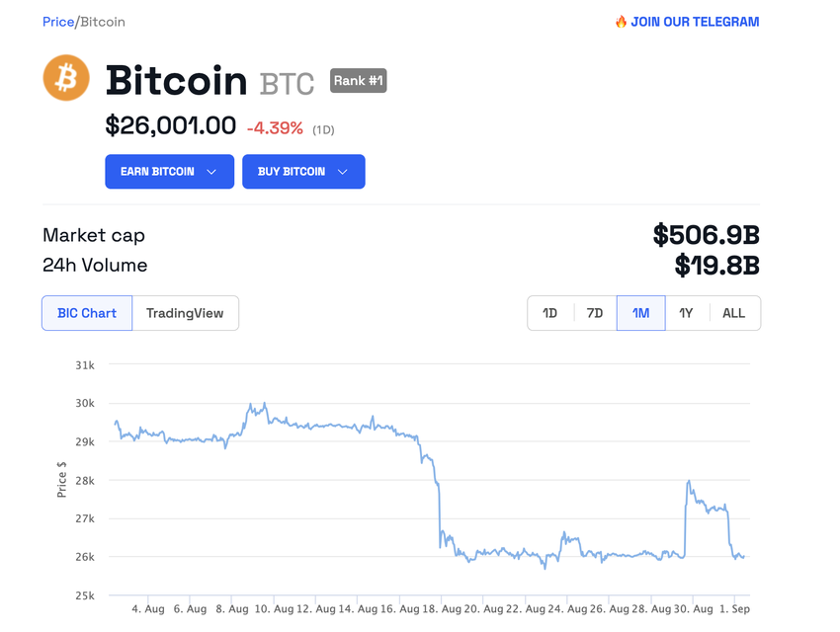Open the BUY BITCOIN dropdown

click(x=303, y=171)
